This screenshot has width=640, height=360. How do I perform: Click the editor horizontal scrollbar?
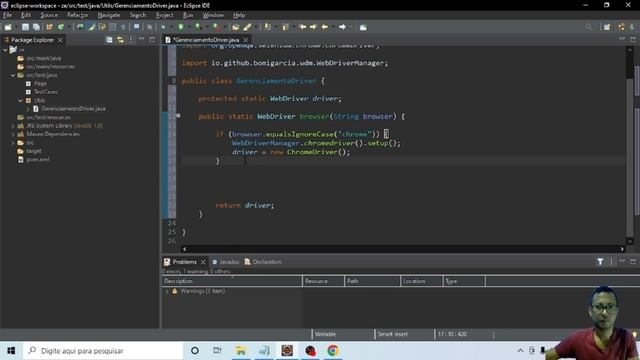pos(403,249)
